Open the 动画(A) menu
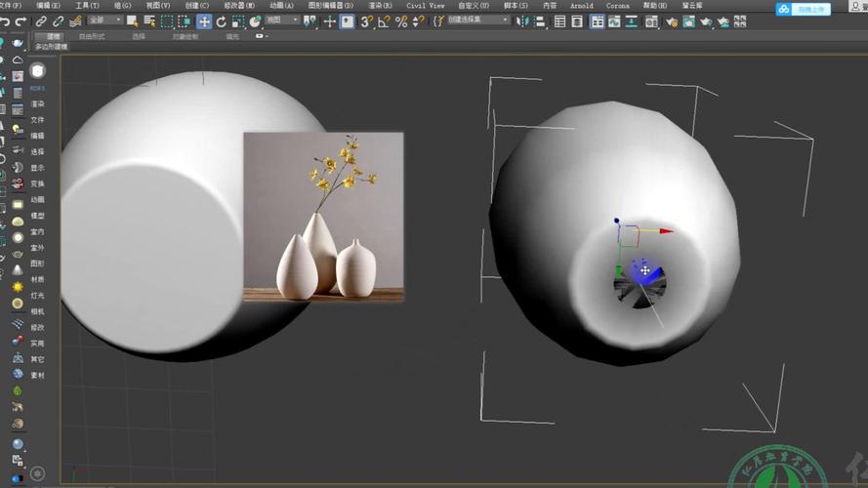The width and height of the screenshot is (868, 488). coord(281,5)
